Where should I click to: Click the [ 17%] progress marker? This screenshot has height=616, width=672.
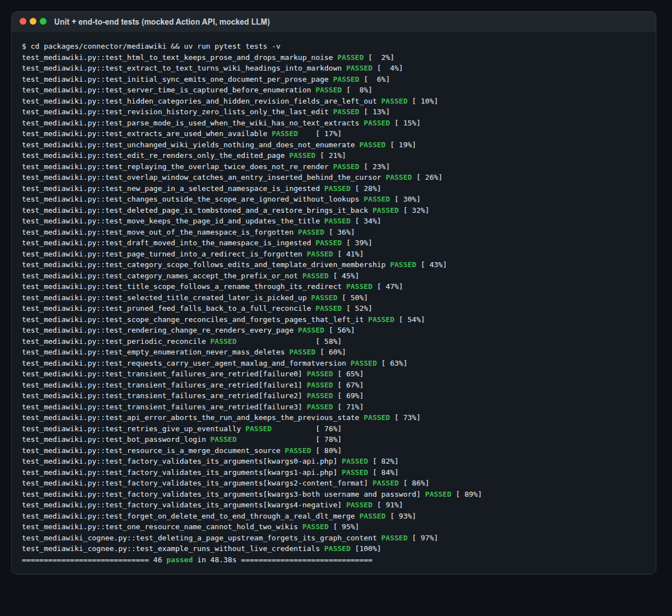click(329, 134)
